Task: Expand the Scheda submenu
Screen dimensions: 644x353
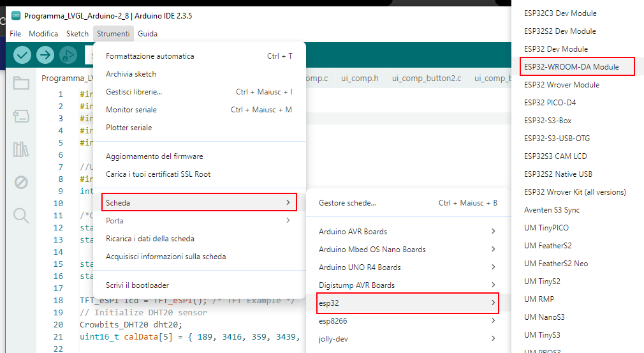Action: tap(199, 203)
